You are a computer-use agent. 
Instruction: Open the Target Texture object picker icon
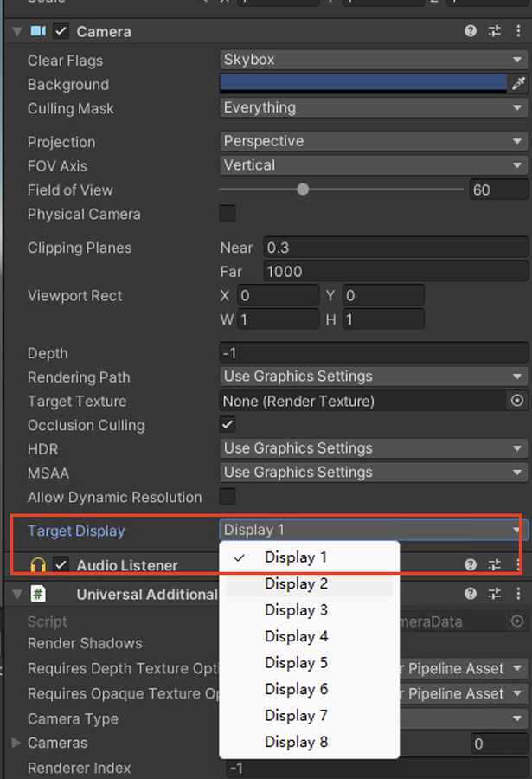(x=517, y=401)
